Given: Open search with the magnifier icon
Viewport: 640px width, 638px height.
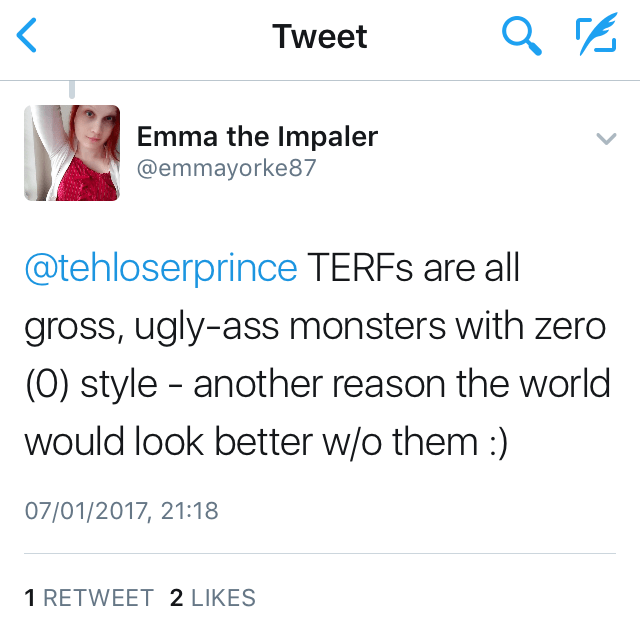Looking at the screenshot, I should click(x=520, y=38).
